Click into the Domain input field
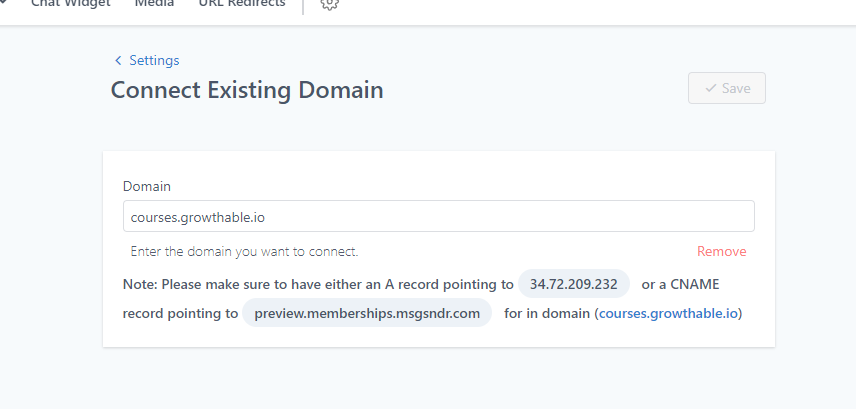The width and height of the screenshot is (856, 409). [438, 216]
